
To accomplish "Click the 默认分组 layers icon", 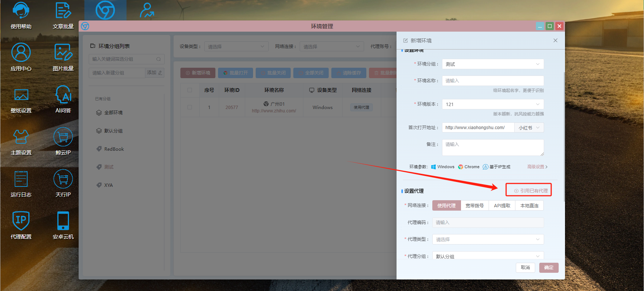I will 99,131.
